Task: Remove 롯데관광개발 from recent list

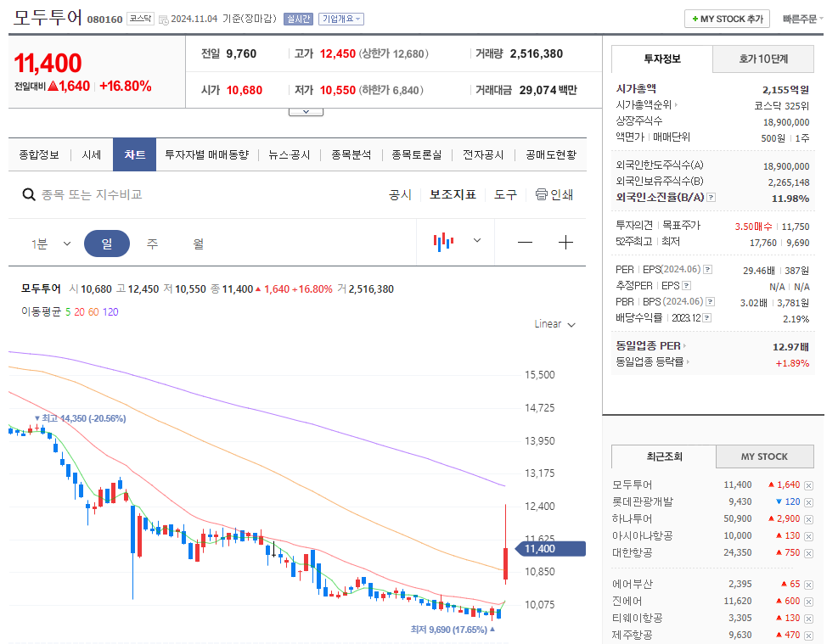Action: [x=808, y=502]
